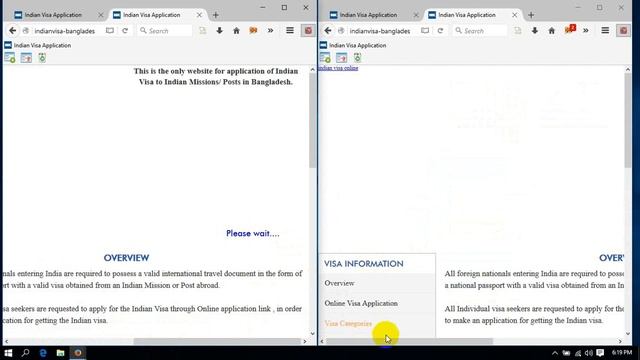640x360 pixels.
Task: Open File Explorer from the taskbar
Action: 60,353
